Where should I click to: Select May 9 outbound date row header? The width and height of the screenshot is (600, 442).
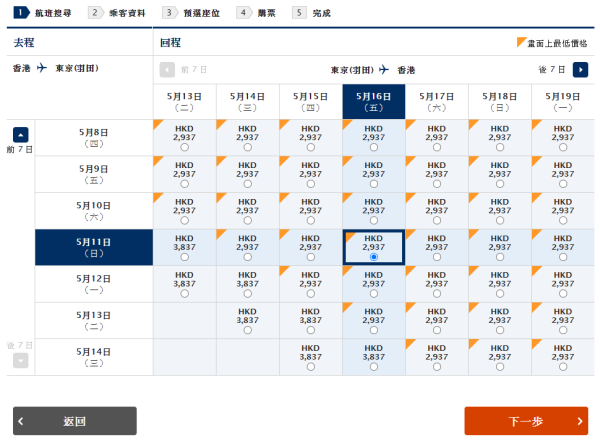pos(94,174)
